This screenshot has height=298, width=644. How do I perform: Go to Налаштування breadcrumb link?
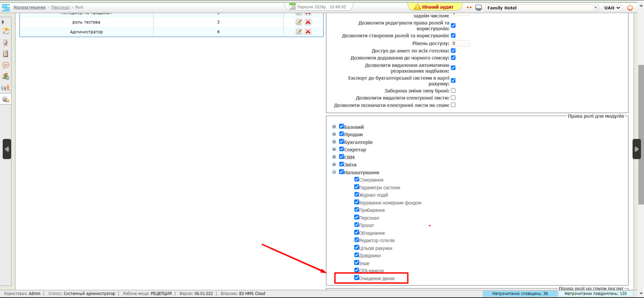coord(29,7)
